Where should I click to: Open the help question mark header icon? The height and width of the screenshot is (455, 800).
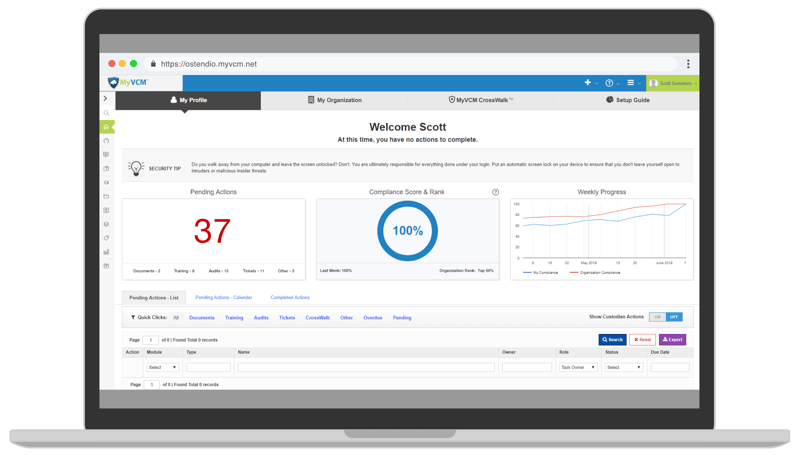[609, 83]
